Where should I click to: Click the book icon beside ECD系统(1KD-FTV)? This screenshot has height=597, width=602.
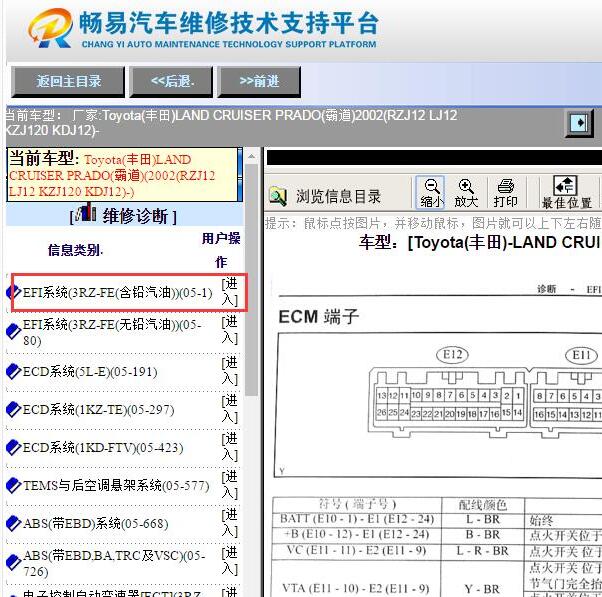point(14,447)
